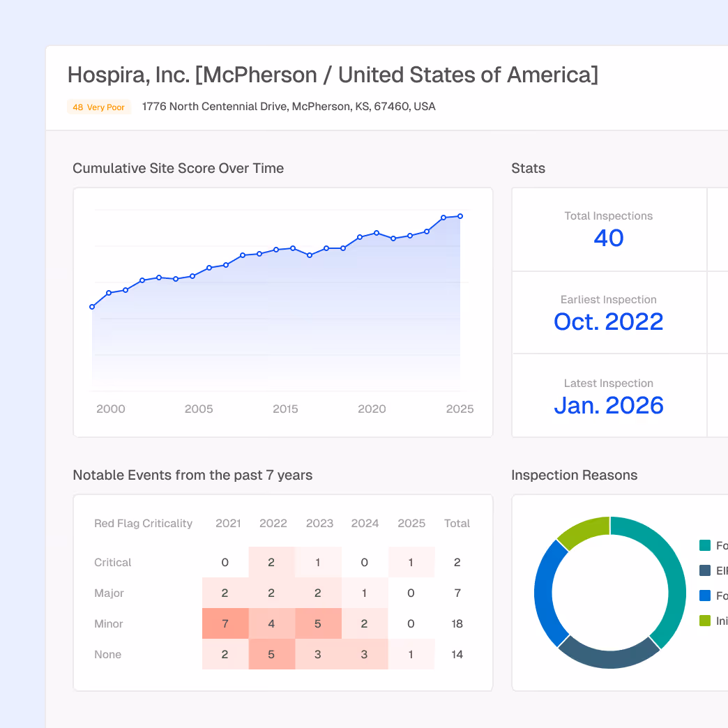This screenshot has width=728, height=728.
Task: Open the Latest Inspection Jan. 2026 stat
Action: tap(608, 405)
